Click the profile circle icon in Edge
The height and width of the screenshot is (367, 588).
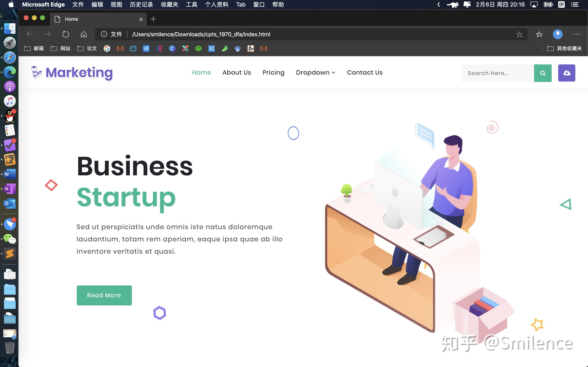pos(558,34)
